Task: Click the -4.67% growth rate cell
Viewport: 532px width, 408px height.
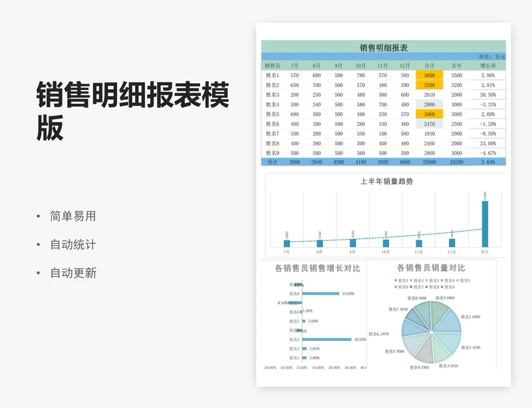Action: click(488, 153)
